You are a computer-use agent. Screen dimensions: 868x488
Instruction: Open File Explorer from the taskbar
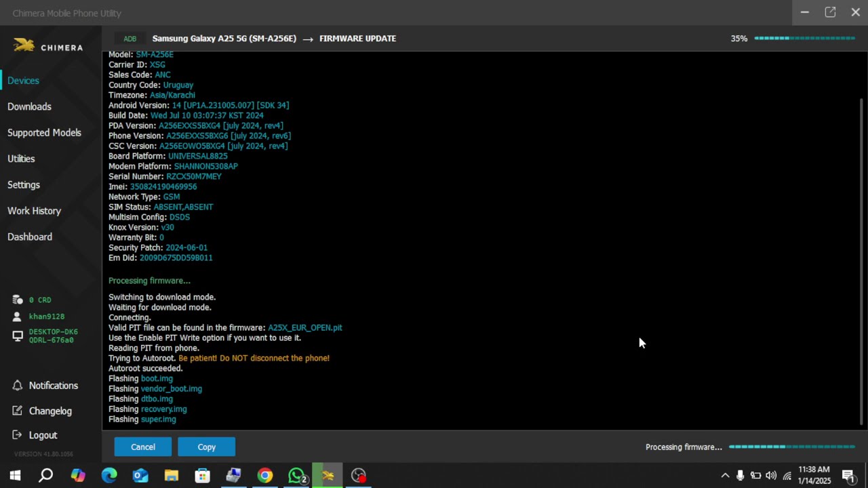click(x=172, y=476)
